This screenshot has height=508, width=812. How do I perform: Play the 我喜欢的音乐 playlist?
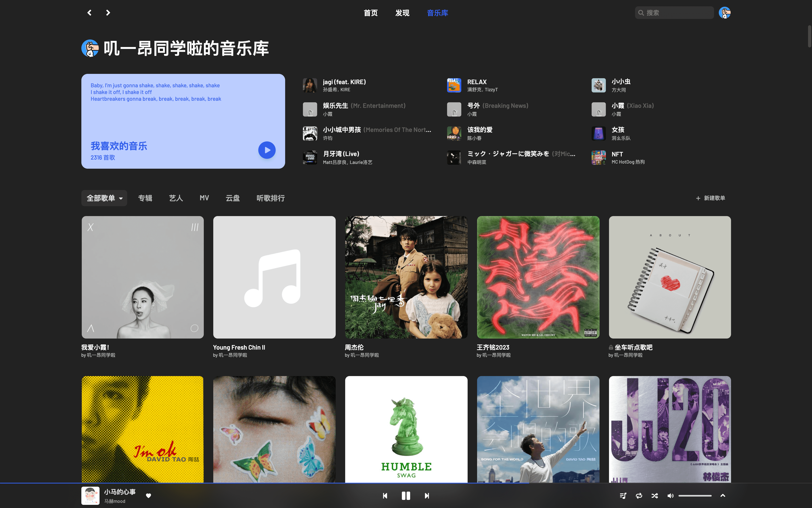pos(267,150)
